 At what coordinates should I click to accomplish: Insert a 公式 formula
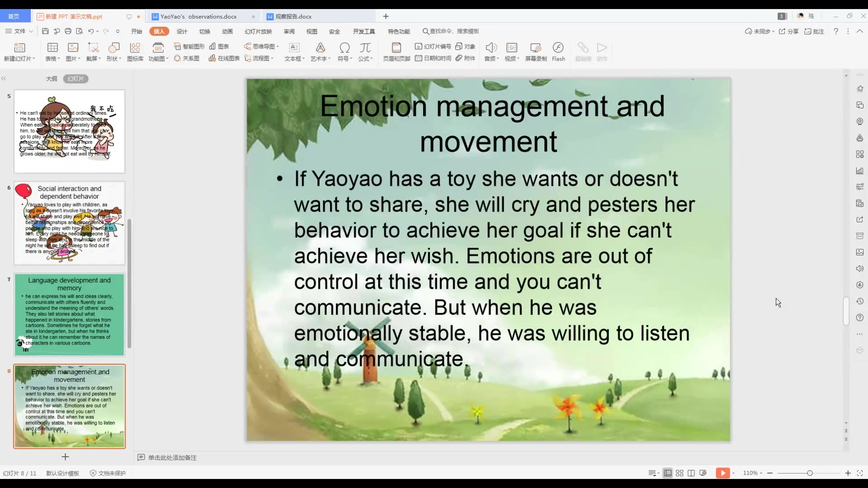(365, 52)
